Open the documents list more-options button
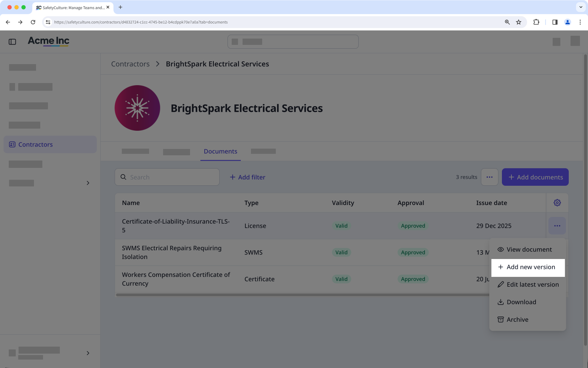Screen dimensions: 588x368 (489, 177)
